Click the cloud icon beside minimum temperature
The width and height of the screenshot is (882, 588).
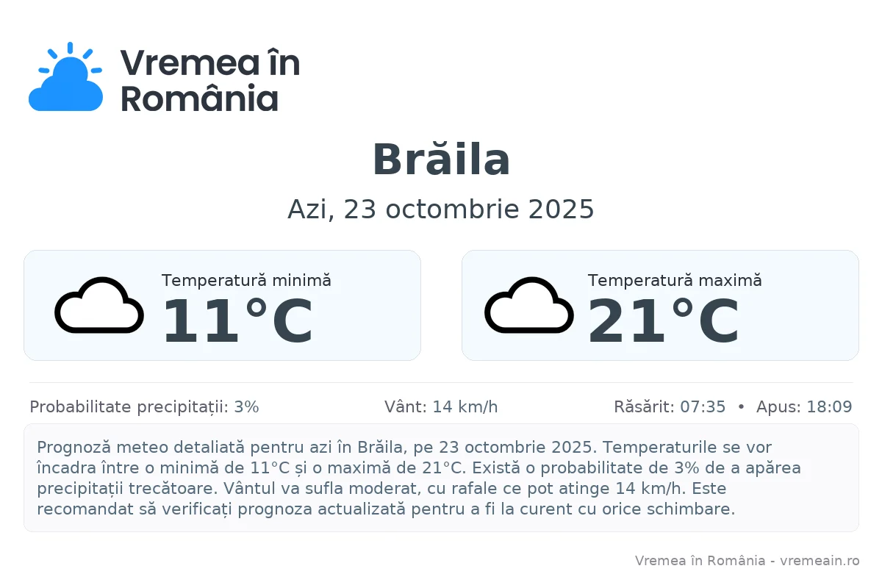99,305
